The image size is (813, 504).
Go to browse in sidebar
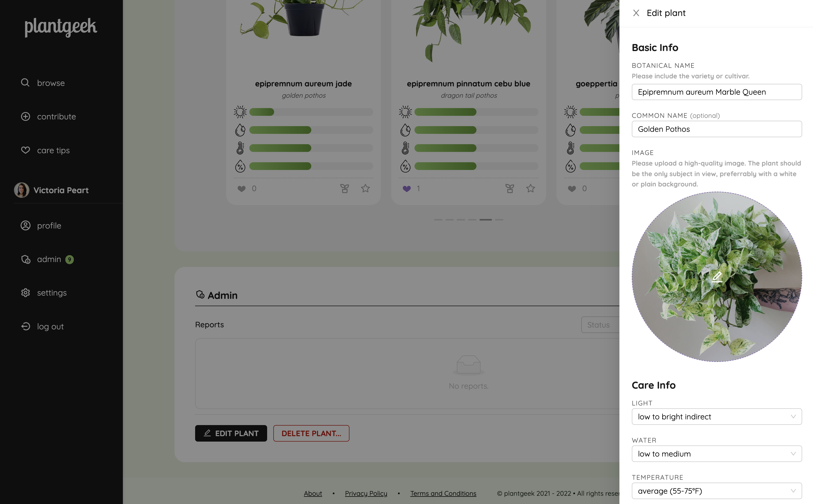click(43, 83)
